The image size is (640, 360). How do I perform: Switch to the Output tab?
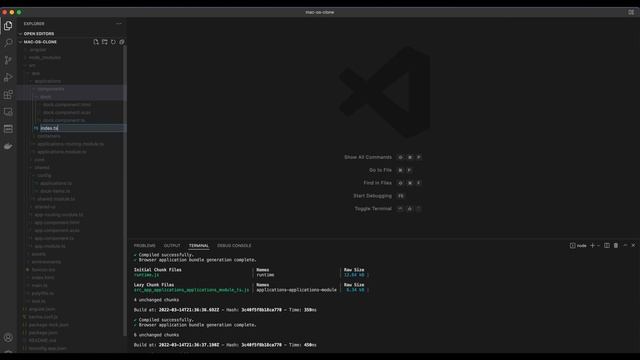172,246
